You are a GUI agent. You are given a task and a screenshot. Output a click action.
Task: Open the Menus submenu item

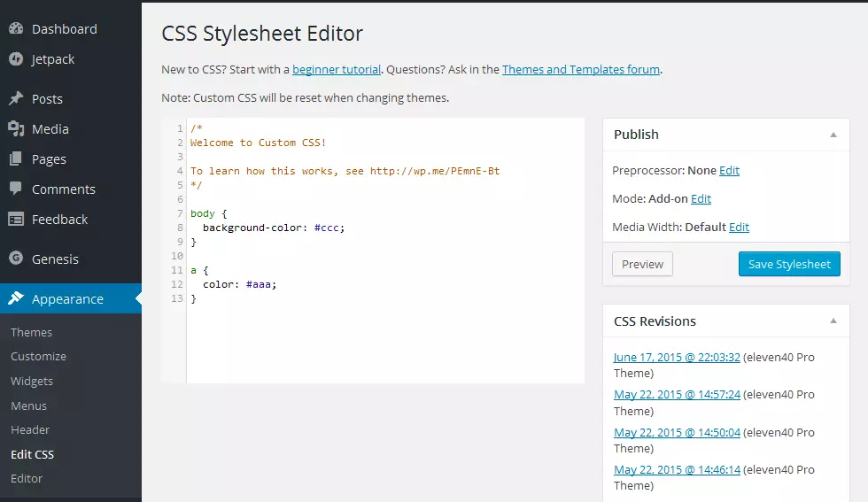click(x=28, y=405)
